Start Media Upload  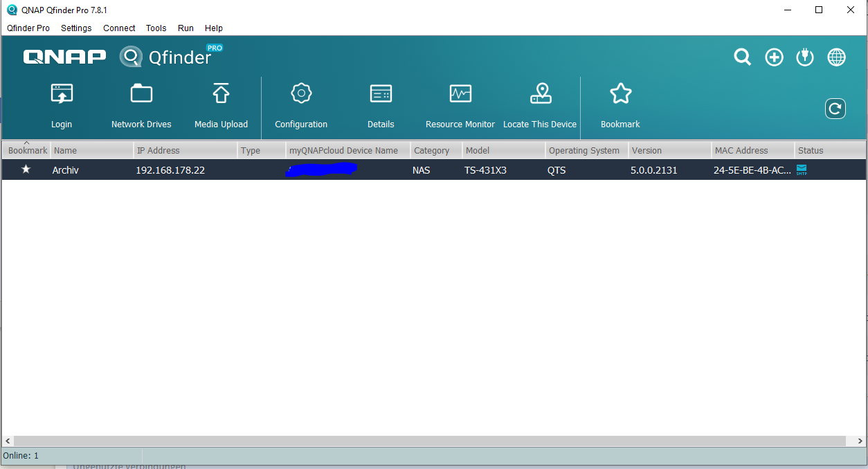[221, 105]
